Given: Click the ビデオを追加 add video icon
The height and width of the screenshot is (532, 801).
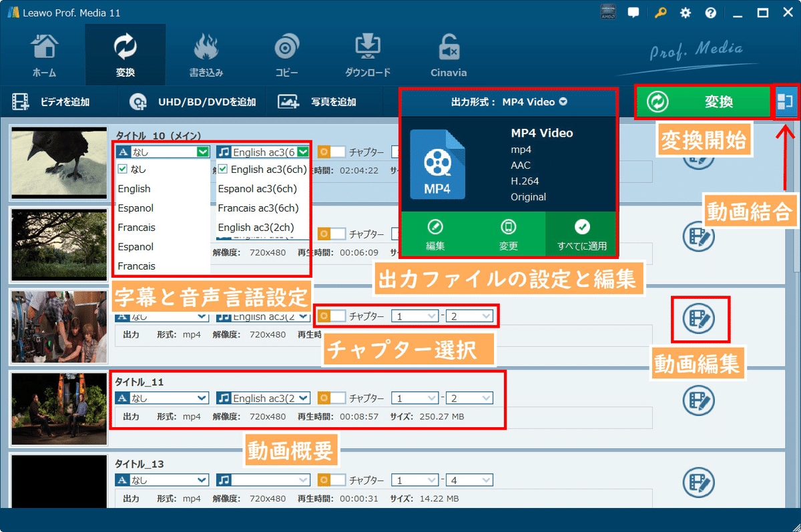Looking at the screenshot, I should click(x=22, y=102).
